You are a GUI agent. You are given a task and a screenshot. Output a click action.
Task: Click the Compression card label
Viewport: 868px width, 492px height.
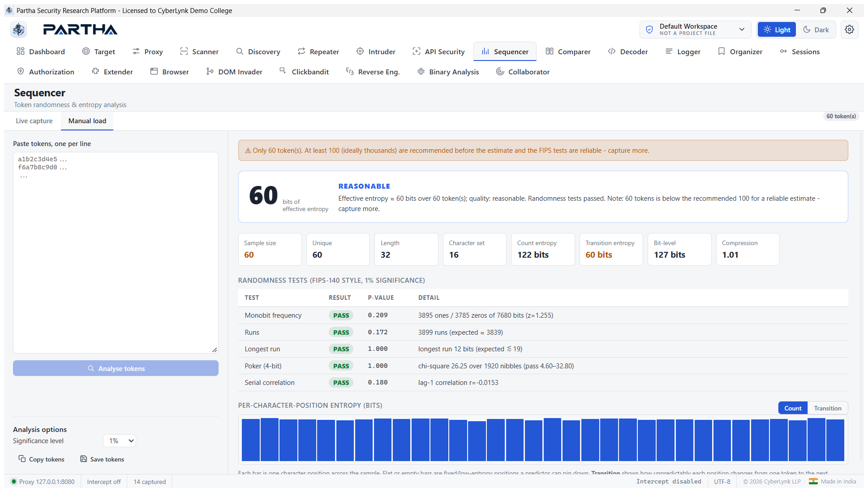point(740,243)
